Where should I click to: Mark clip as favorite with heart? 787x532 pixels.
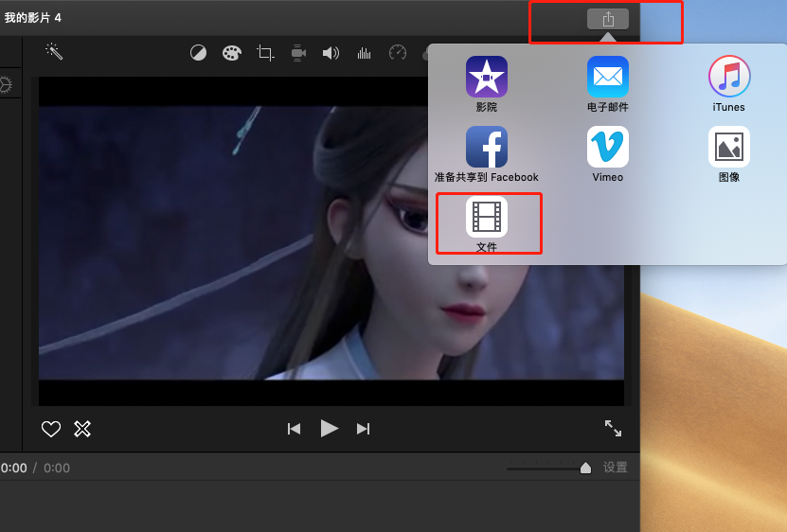click(51, 429)
